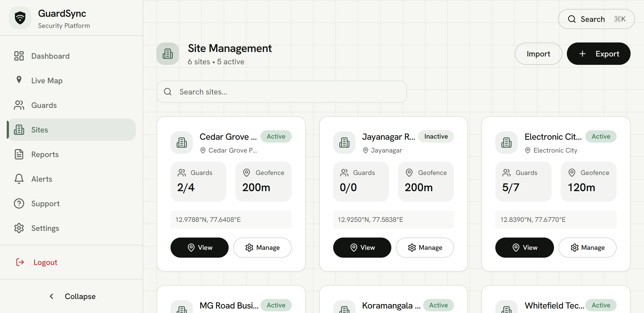
Task: View the Jayanagar site
Action: point(362,248)
